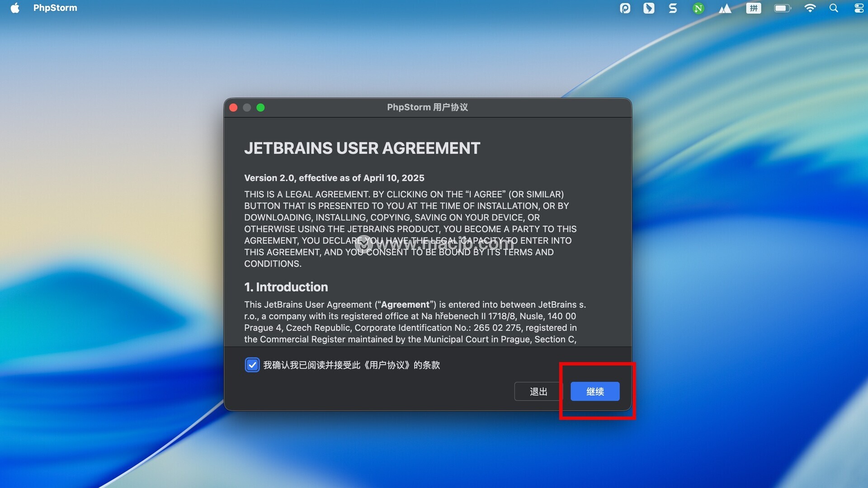The height and width of the screenshot is (488, 868).
Task: Click the 继续 (Continue) button
Action: tap(594, 391)
